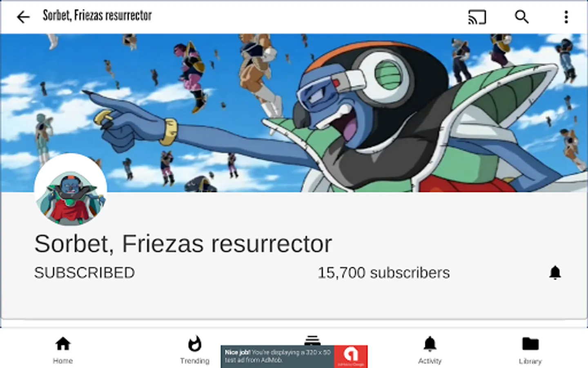Tap the top bar channel title
Screen dimensions: 588x368
point(97,16)
